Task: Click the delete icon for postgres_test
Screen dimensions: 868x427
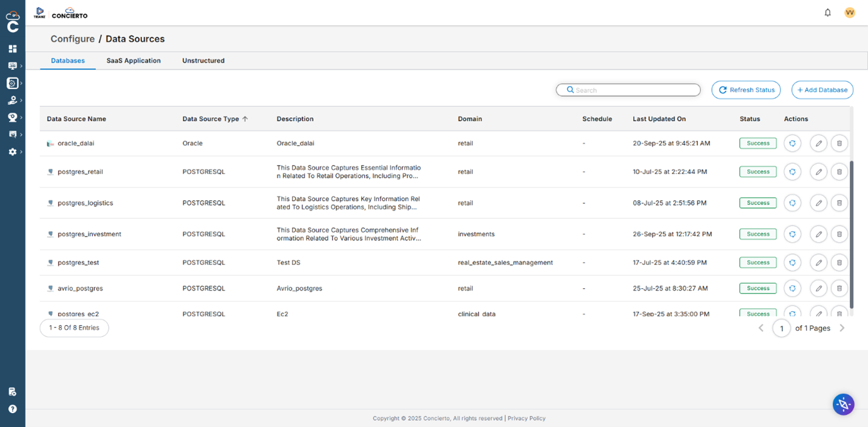Action: 839,262
